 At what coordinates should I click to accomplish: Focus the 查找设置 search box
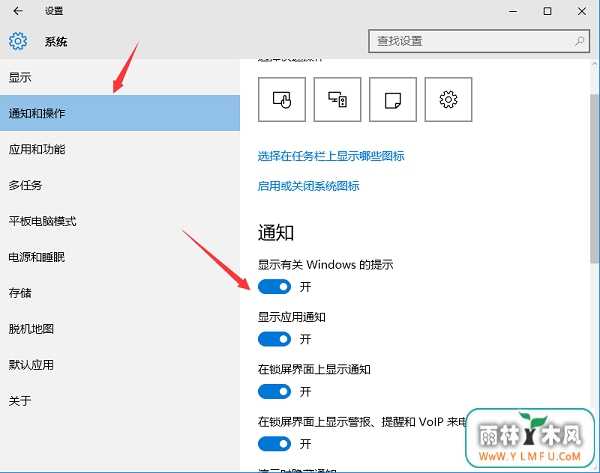479,41
